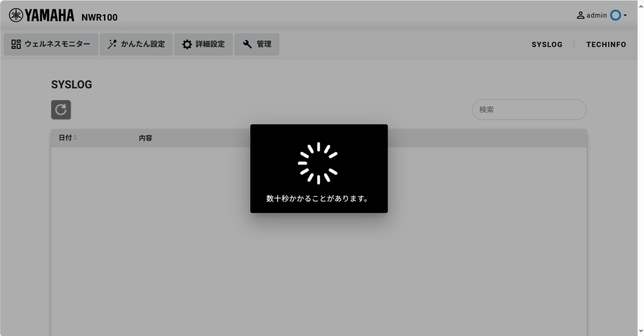Focus the 検索 search input field
This screenshot has width=644, height=336.
click(x=529, y=110)
